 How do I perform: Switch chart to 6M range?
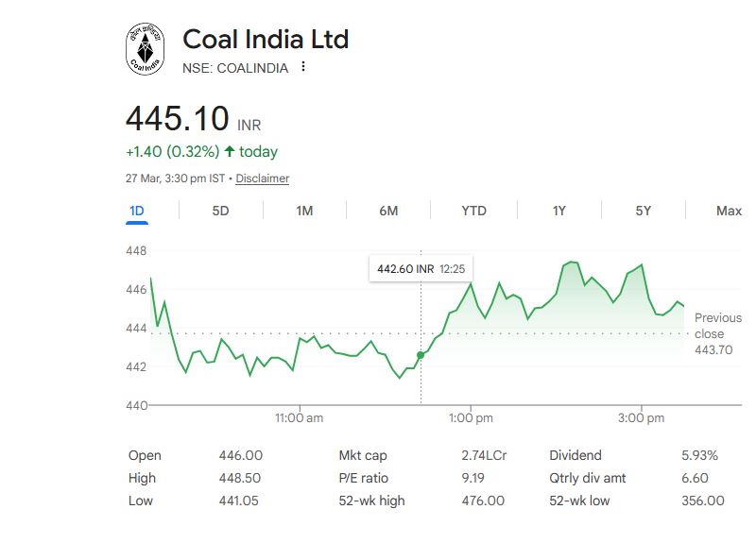click(388, 211)
